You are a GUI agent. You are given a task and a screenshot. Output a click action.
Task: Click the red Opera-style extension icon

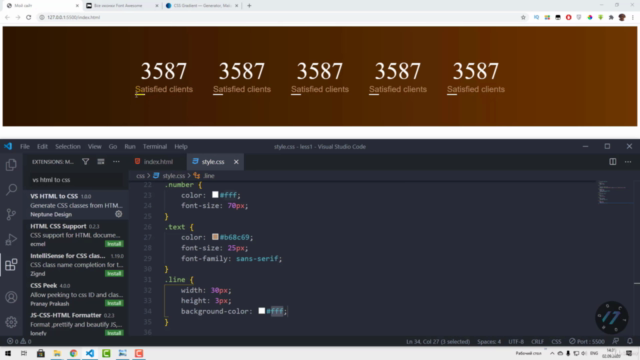click(x=568, y=18)
